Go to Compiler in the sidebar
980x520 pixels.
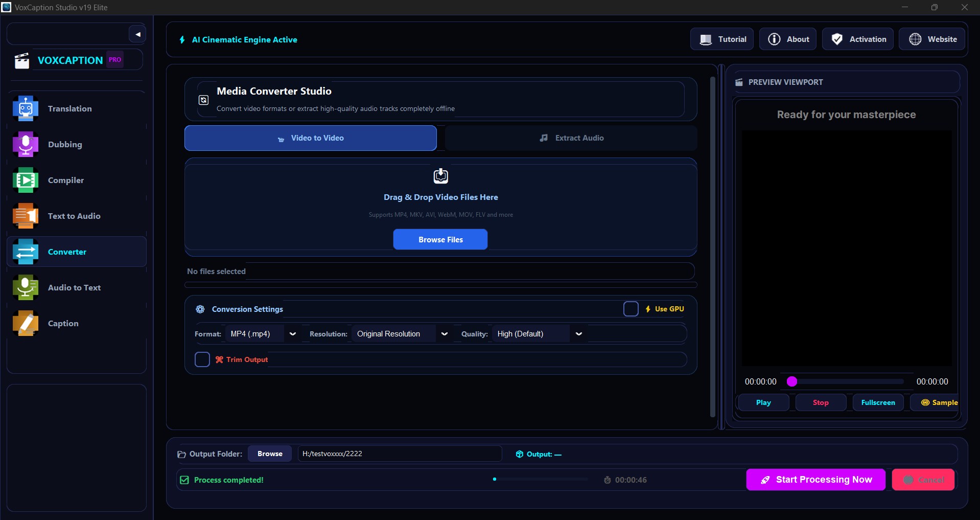77,180
